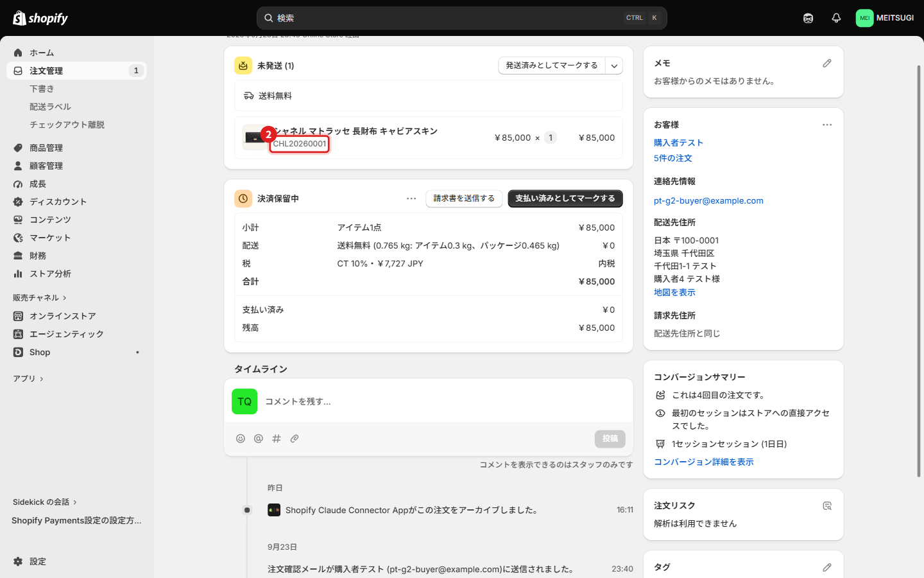Click 発送済みとしてマークする button
Viewport: 924px width, 578px height.
[552, 66]
